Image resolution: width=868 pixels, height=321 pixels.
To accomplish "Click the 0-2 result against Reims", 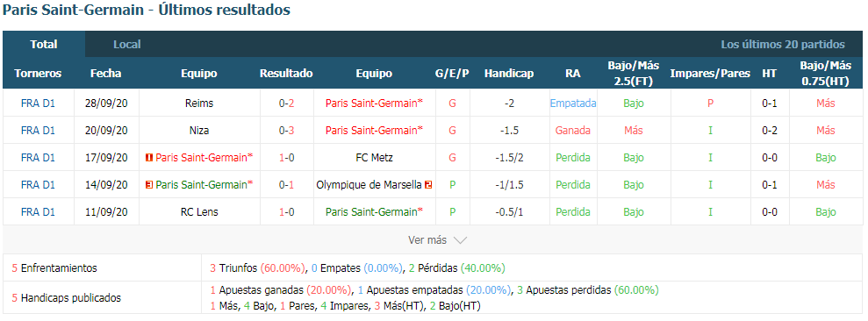I will 286,103.
